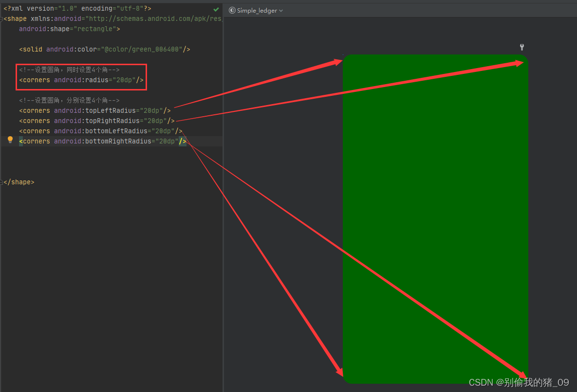Click the solid android:color green_006400 line

105,49
